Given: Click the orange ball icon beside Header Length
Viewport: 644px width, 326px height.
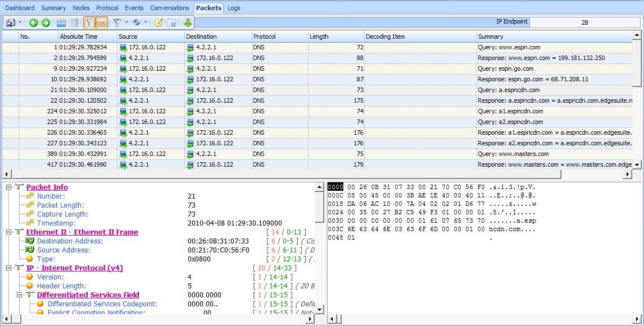Looking at the screenshot, I should point(30,286).
